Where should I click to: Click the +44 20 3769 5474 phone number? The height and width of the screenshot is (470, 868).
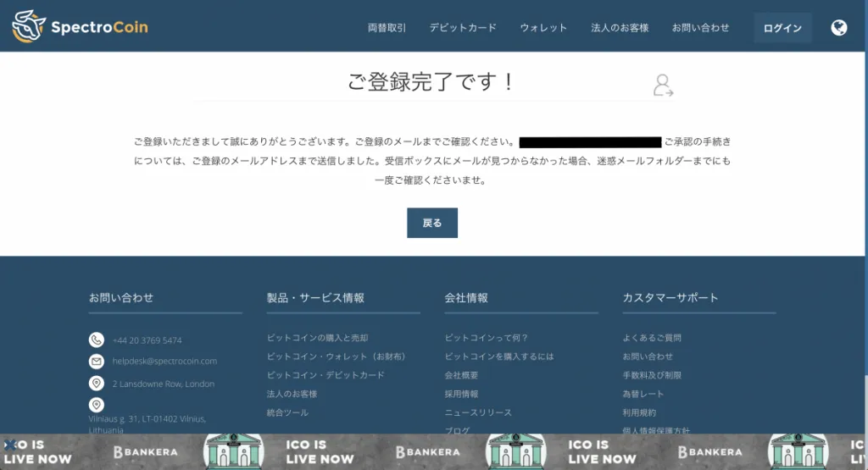147,340
